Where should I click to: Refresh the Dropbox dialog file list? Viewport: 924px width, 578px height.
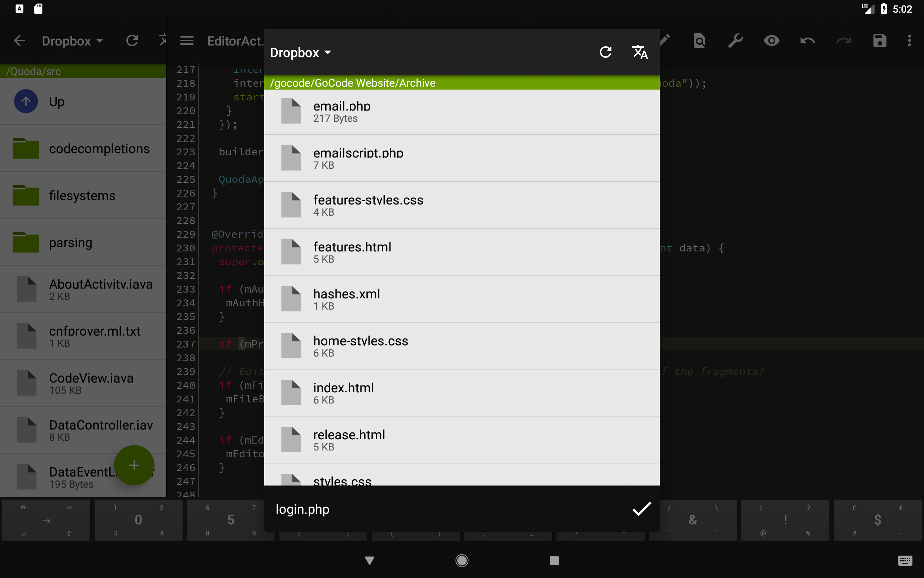coord(606,52)
